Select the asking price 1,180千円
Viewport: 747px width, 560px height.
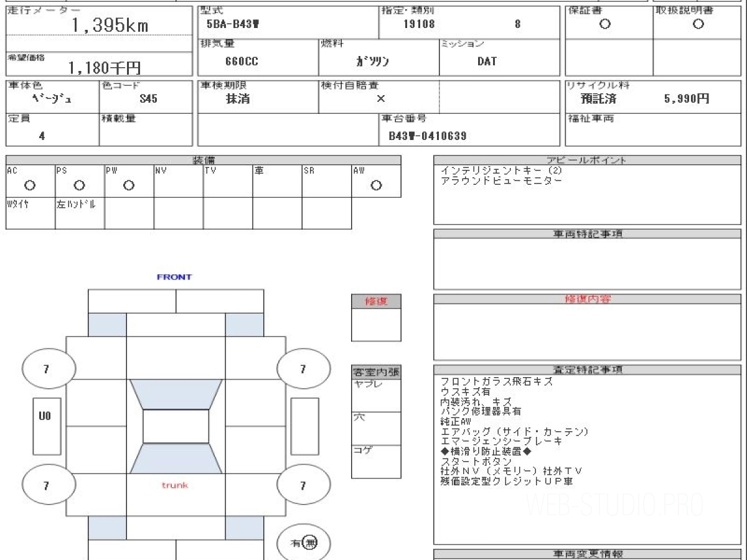(105, 68)
